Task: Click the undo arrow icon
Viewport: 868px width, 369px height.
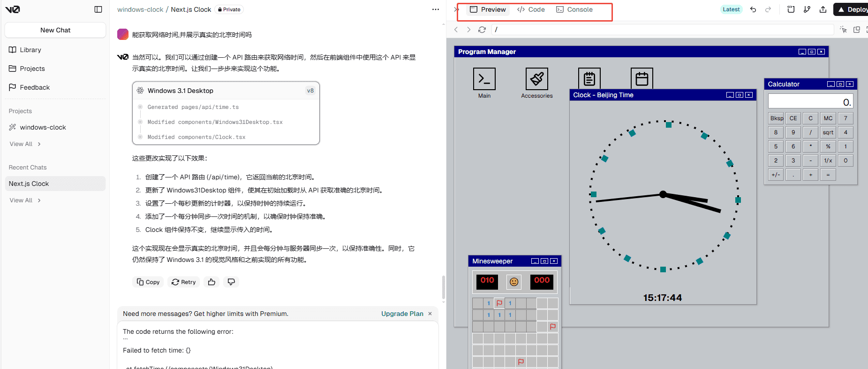Action: pos(753,9)
